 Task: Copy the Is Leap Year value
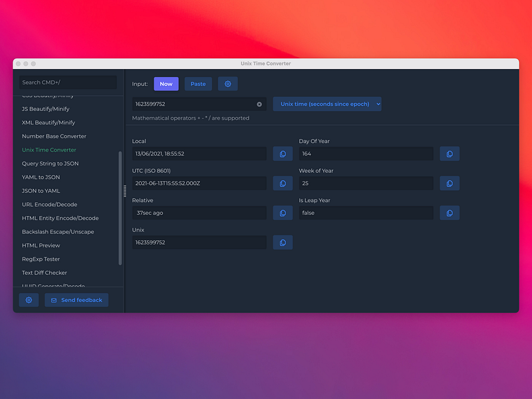click(450, 213)
